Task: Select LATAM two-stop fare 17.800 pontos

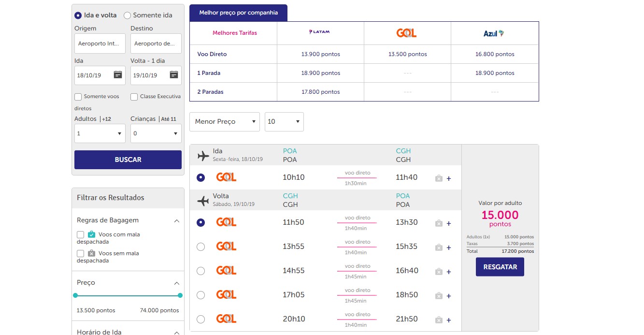Action: 321,92
